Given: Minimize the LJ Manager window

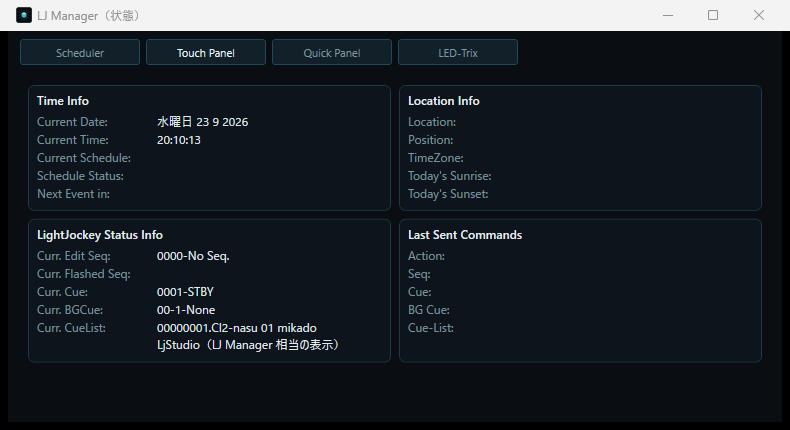Looking at the screenshot, I should pos(668,15).
